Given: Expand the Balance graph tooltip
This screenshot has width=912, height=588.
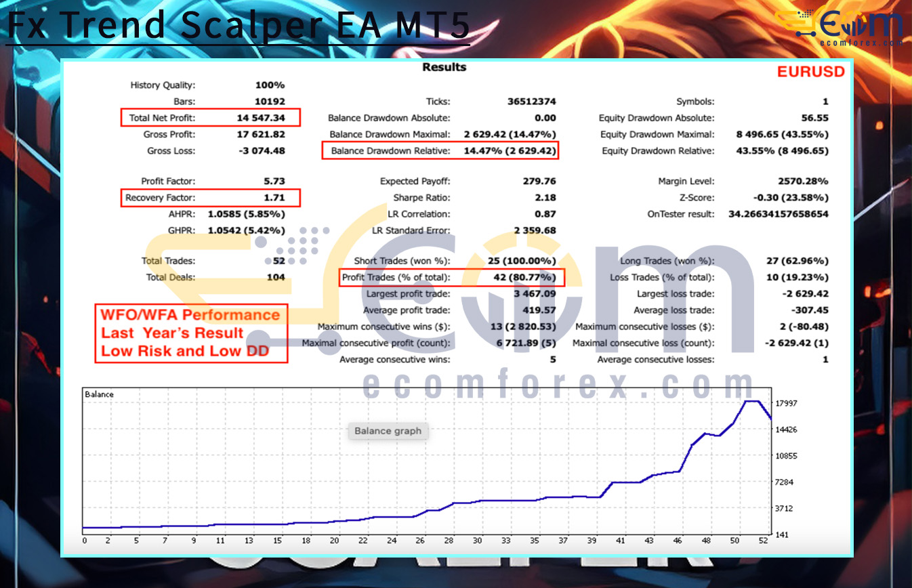Looking at the screenshot, I should pos(388,431).
